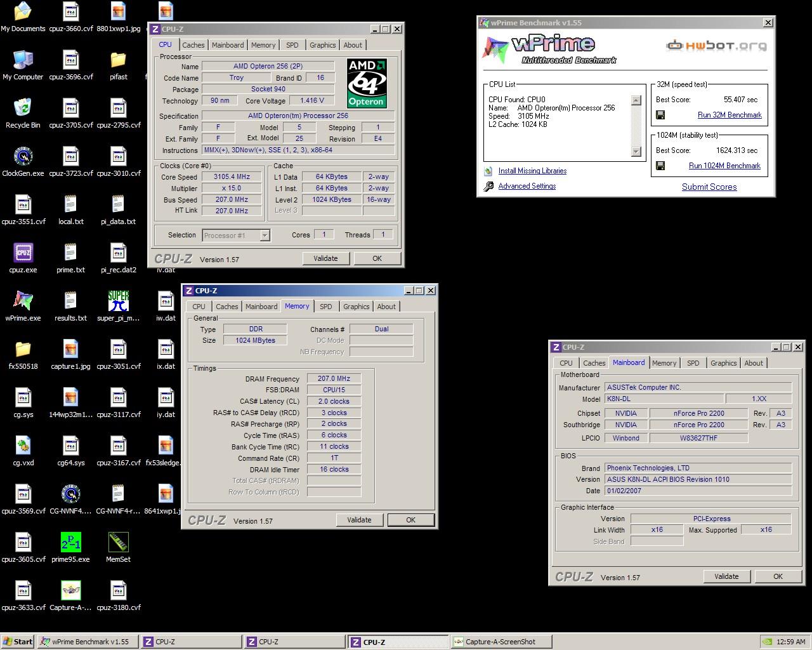Click the BIOS date value 01/02/2007
This screenshot has height=650, width=812.
click(x=698, y=491)
